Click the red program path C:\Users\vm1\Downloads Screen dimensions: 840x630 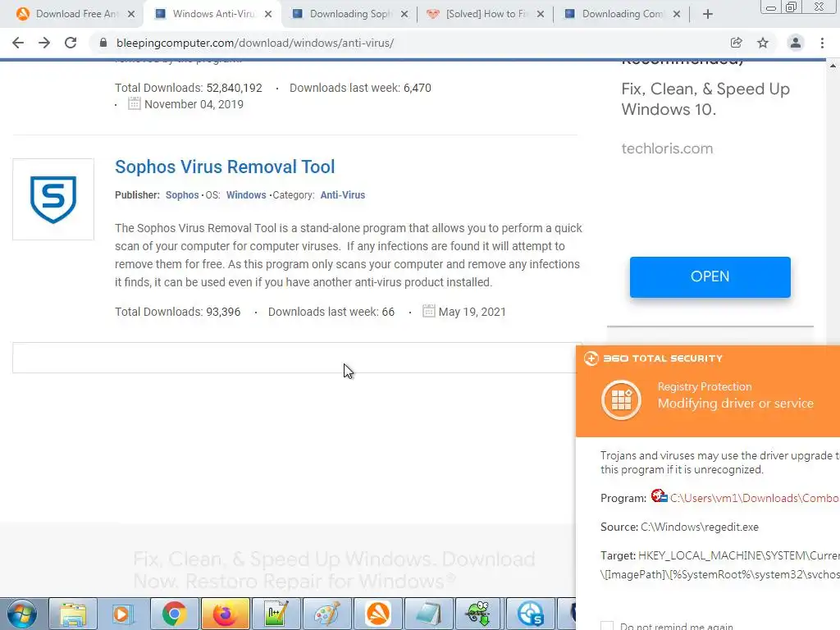(755, 498)
